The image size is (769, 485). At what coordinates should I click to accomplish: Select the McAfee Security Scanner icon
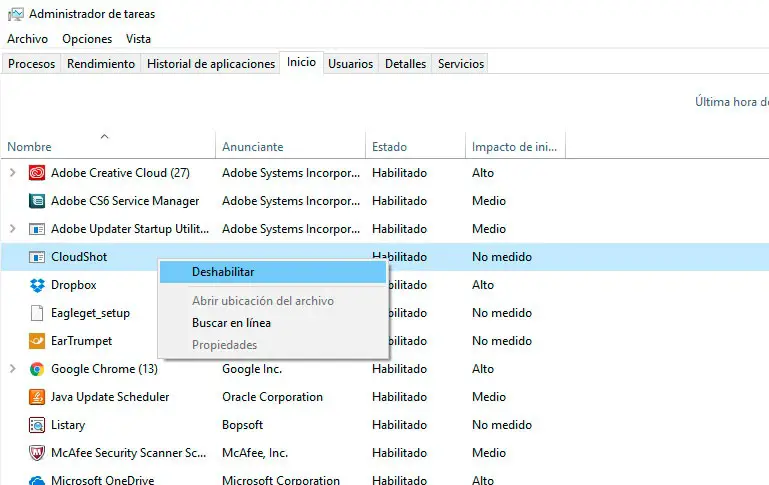click(x=37, y=453)
